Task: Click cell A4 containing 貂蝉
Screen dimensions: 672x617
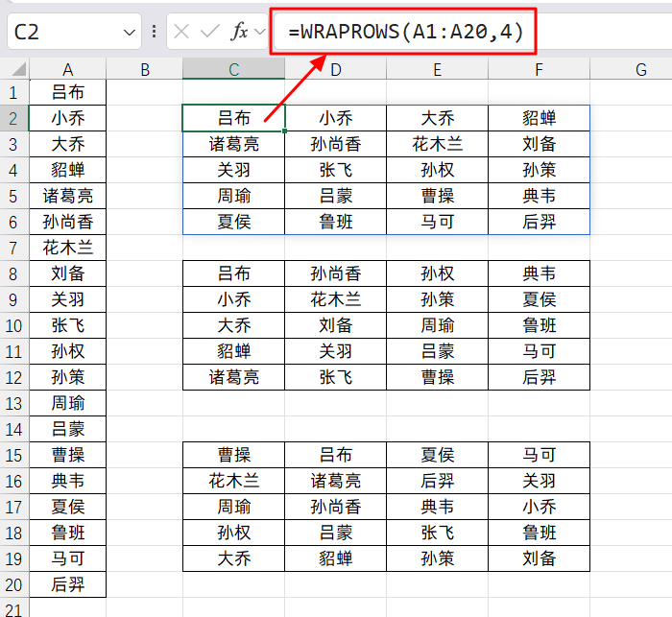Action: pos(68,170)
